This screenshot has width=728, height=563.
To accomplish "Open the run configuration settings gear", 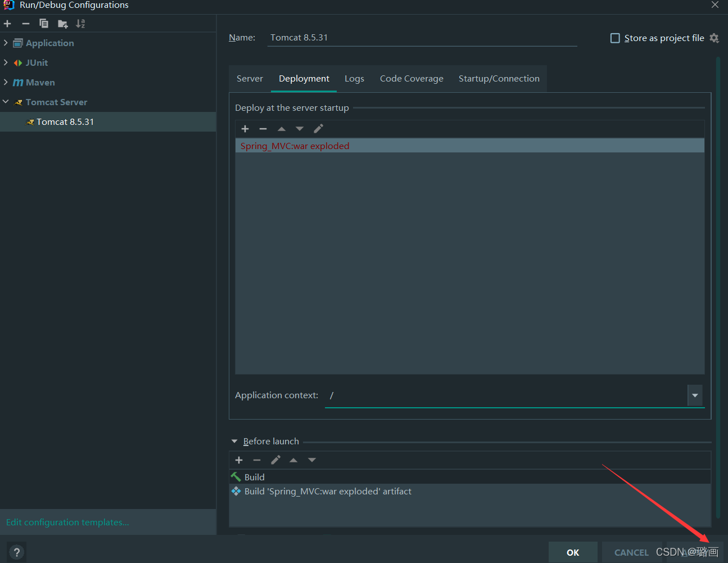I will click(714, 38).
